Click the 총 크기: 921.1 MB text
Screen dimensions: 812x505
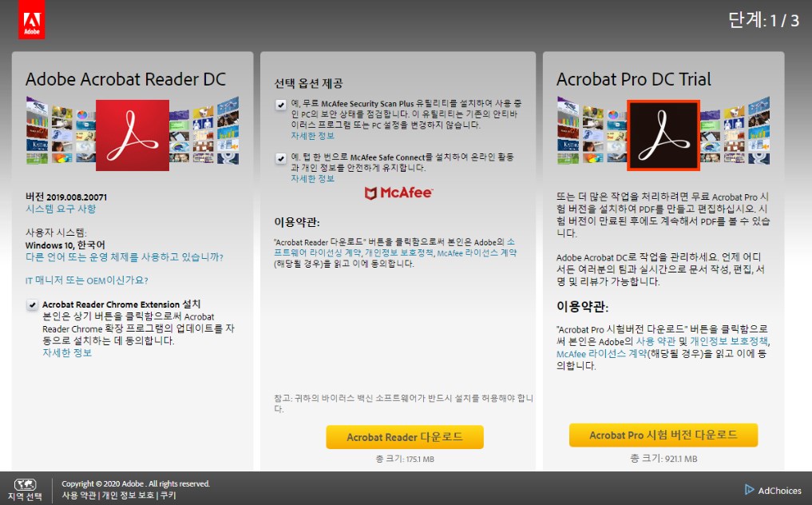[663, 459]
